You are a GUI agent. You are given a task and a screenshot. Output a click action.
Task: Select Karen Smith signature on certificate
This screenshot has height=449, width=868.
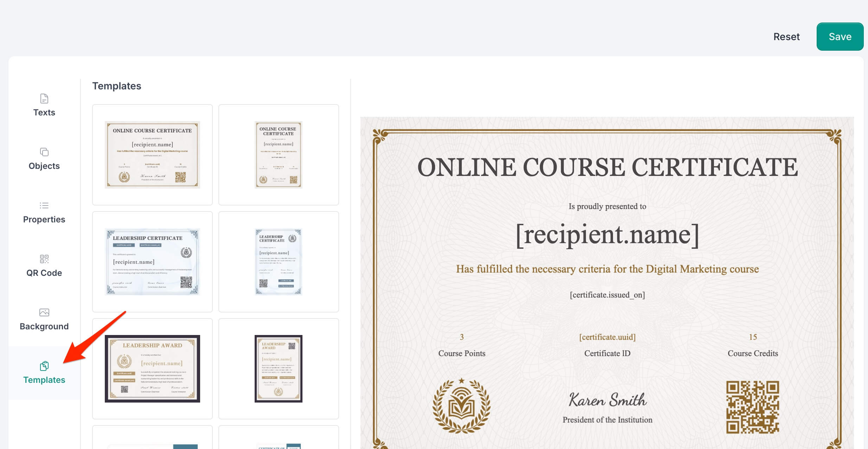pos(608,400)
